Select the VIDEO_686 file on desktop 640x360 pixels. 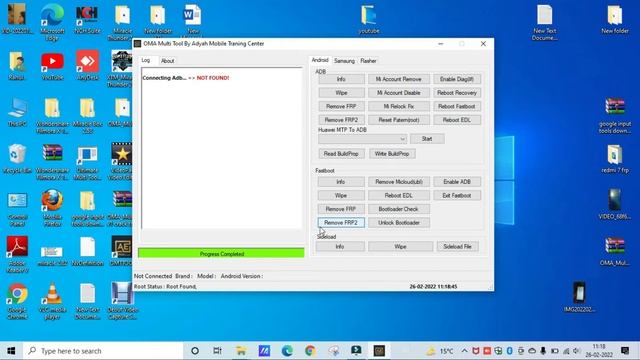tap(615, 205)
